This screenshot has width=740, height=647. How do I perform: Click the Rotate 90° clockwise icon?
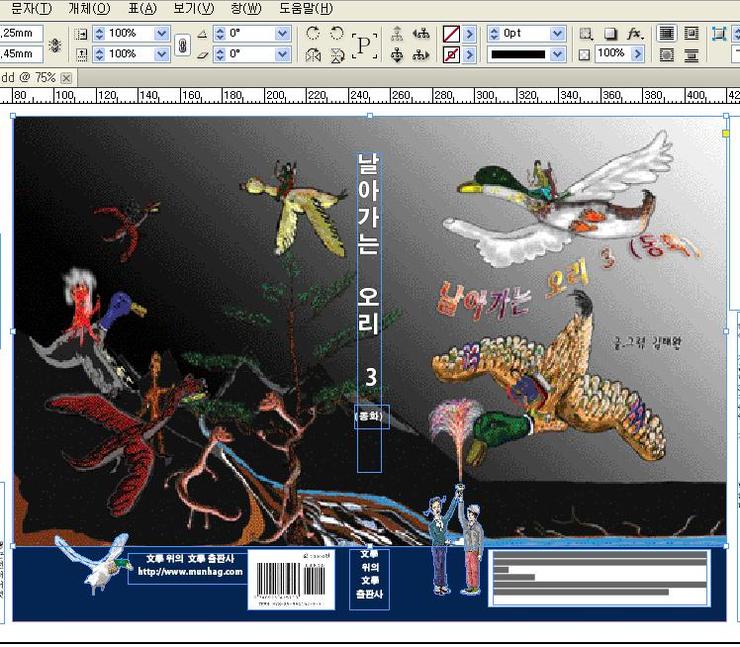click(x=313, y=33)
